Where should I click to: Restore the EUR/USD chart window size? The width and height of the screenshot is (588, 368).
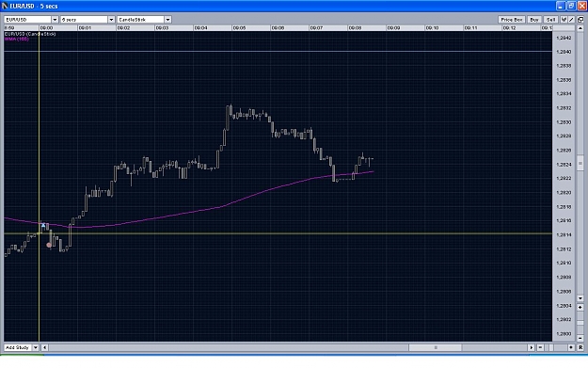(x=571, y=6)
